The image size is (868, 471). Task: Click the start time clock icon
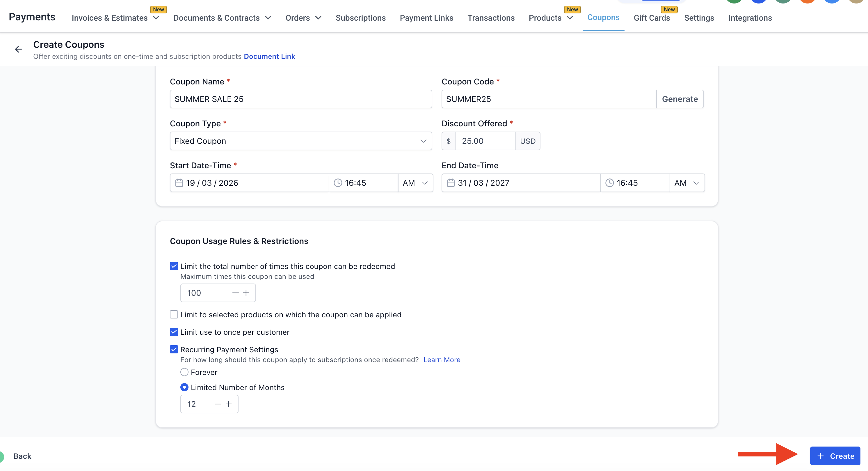(x=338, y=183)
